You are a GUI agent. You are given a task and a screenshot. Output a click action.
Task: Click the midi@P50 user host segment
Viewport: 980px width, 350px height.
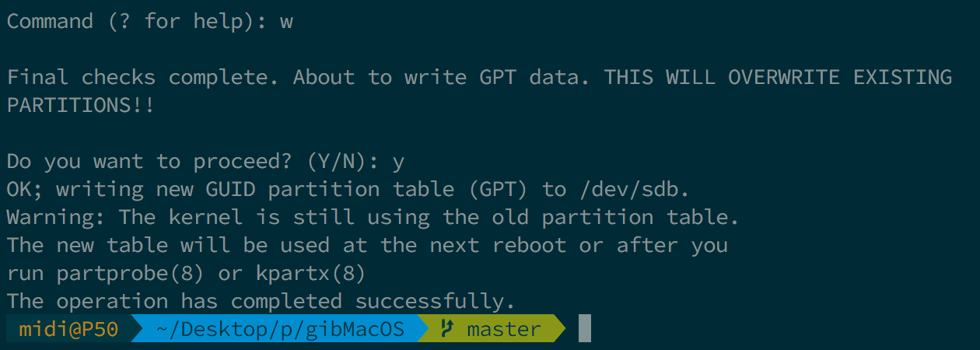(68, 329)
